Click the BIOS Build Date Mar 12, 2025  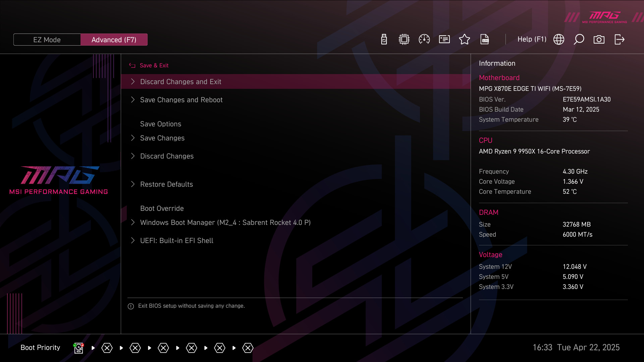pos(581,110)
